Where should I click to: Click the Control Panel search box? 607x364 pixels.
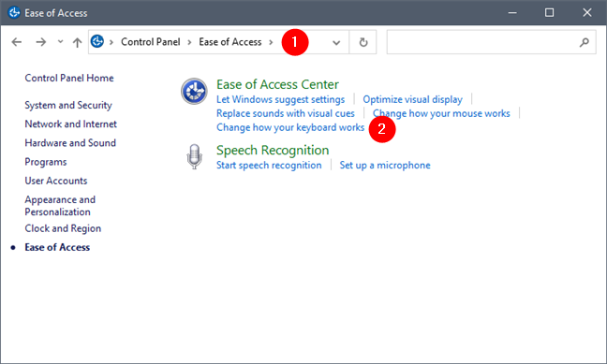point(491,42)
